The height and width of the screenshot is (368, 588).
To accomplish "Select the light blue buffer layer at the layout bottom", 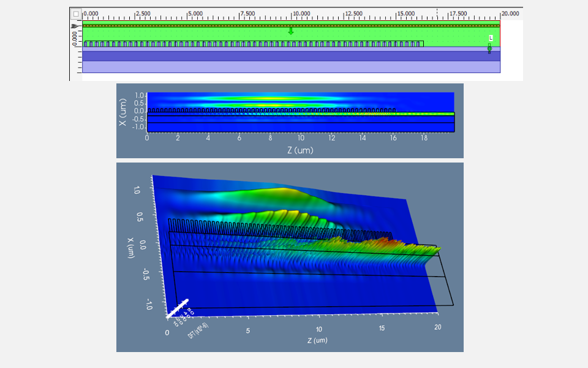I will [276, 67].
